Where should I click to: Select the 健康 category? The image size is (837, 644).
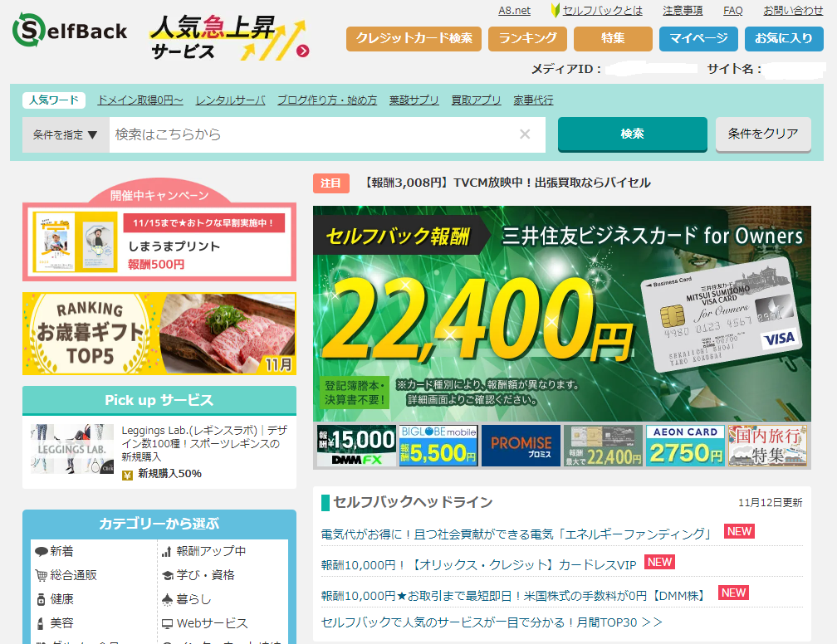pos(55,599)
